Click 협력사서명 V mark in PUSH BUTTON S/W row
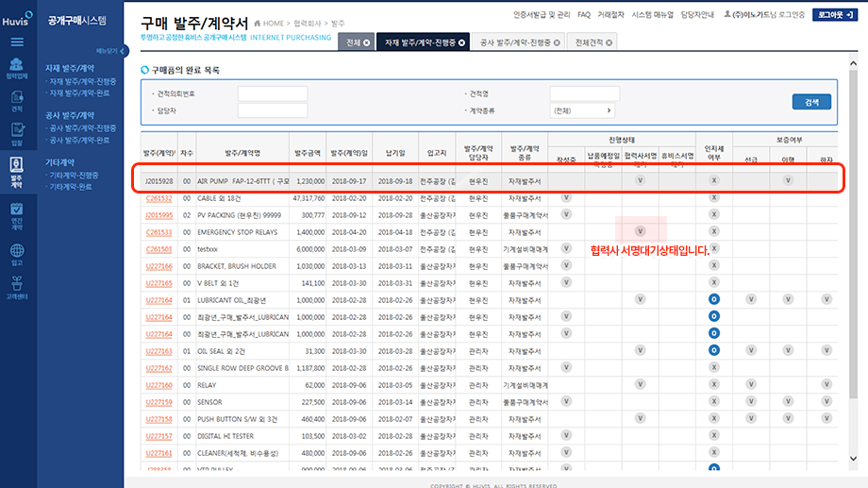Viewport: 868px width, 488px height. pos(640,418)
